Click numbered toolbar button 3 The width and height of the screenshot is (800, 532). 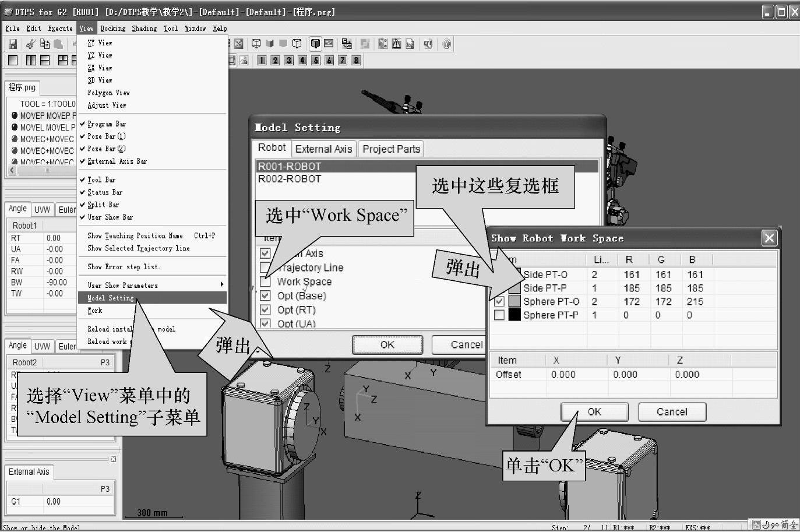tap(289, 60)
